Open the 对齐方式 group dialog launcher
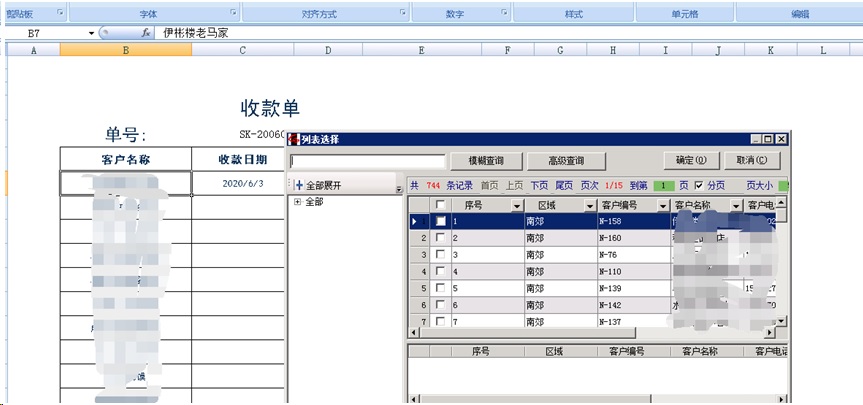The height and width of the screenshot is (405, 863). pyautogui.click(x=403, y=13)
